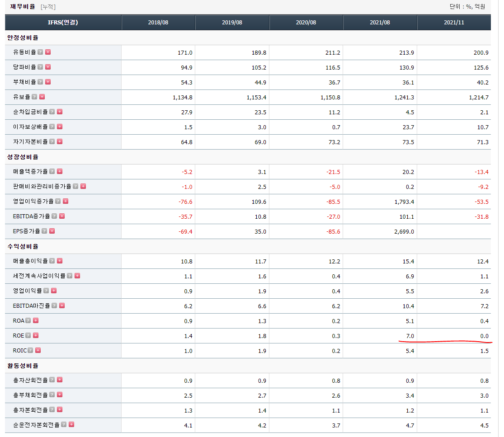This screenshot has width=504, height=437.
Task: Click the 수익성비율 section heading
Action: 23,246
